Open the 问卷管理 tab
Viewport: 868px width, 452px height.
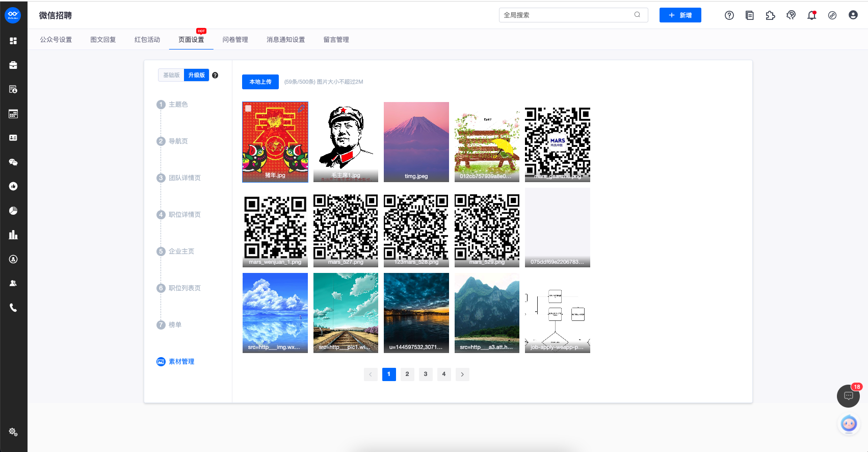coord(235,40)
